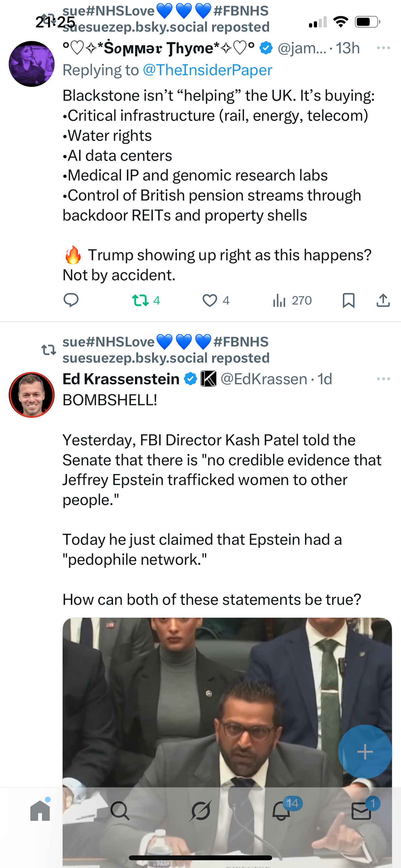Compose a new post with the plus button

tap(365, 751)
